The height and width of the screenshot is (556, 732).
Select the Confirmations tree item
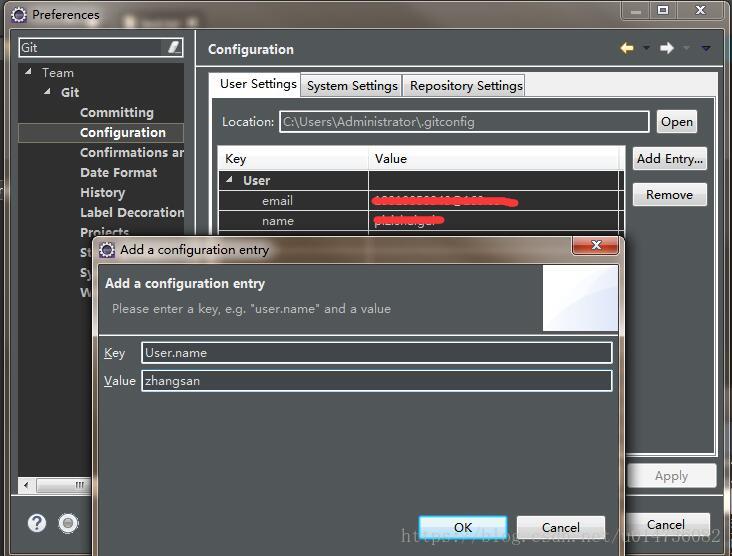click(x=132, y=153)
